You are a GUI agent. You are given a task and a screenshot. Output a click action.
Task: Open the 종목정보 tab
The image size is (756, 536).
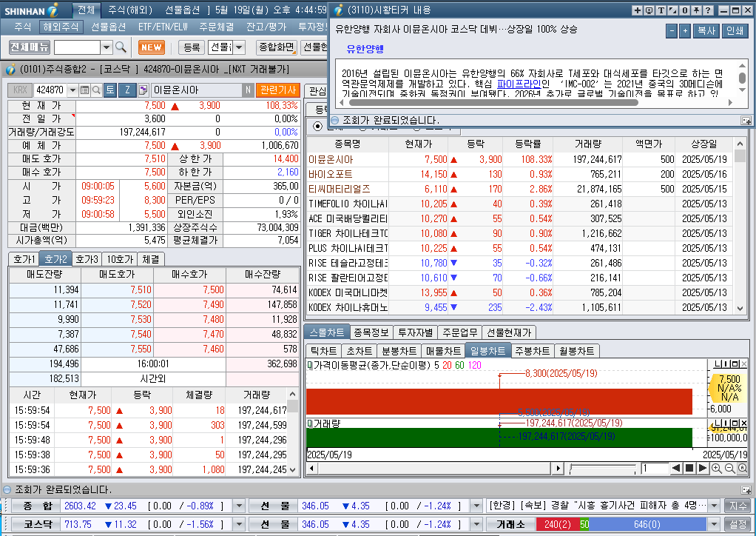[371, 332]
